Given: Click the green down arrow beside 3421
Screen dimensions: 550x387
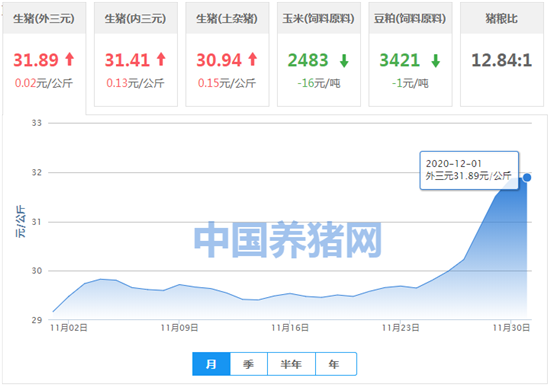Looking at the screenshot, I should pyautogui.click(x=436, y=61).
